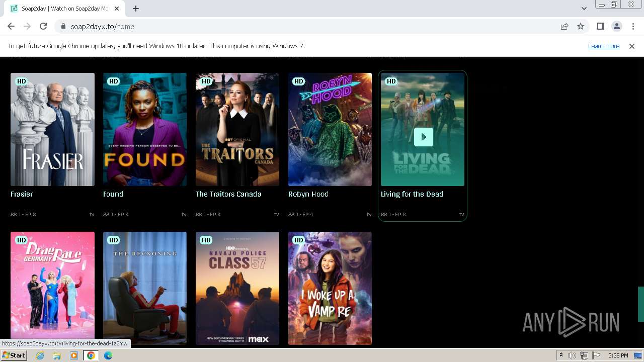Screen dimensions: 644x362
Task: Open the Found poster
Action: [x=145, y=129]
